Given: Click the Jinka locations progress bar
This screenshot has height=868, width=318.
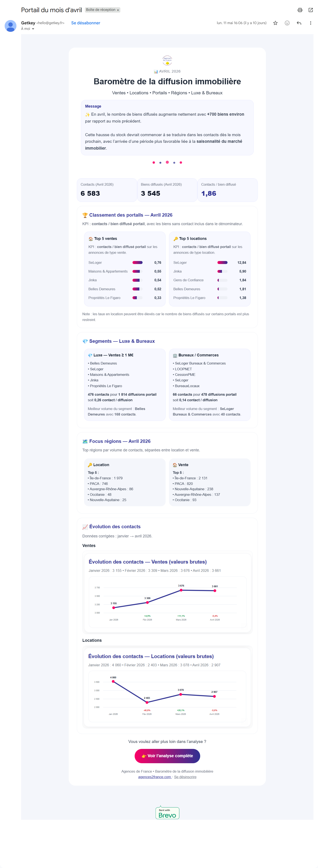Looking at the screenshot, I should pyautogui.click(x=222, y=271).
